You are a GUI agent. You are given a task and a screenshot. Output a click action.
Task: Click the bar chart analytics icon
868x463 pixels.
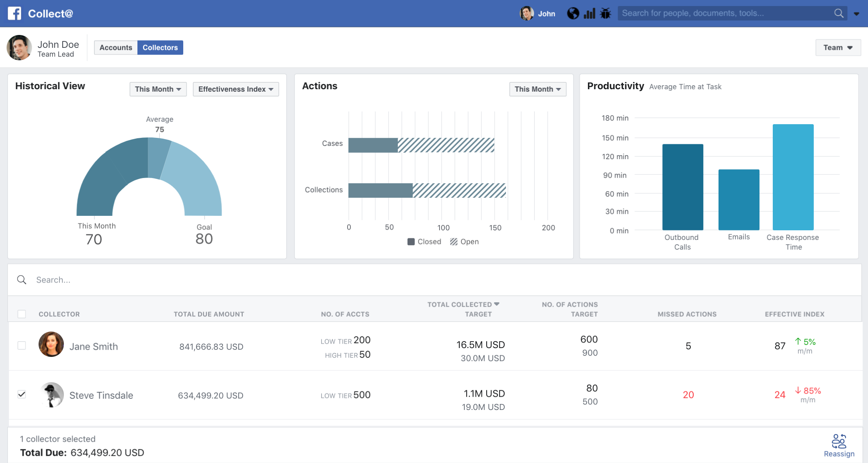[x=589, y=13]
